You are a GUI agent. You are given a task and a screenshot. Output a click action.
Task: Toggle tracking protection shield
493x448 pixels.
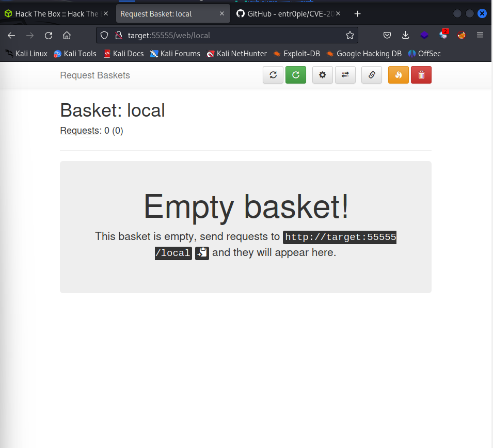(x=103, y=35)
